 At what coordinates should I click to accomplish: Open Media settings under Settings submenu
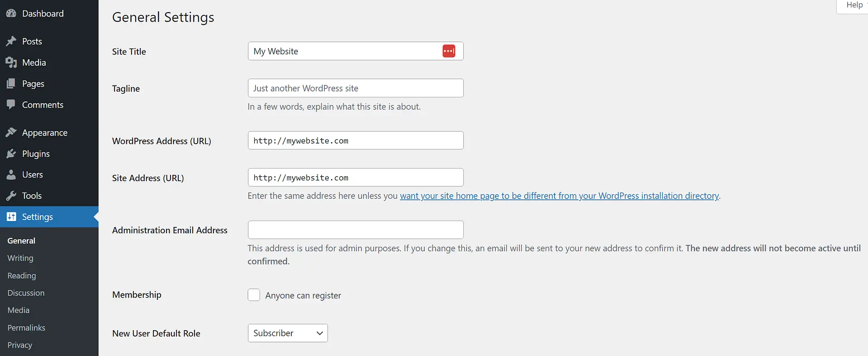tap(19, 310)
